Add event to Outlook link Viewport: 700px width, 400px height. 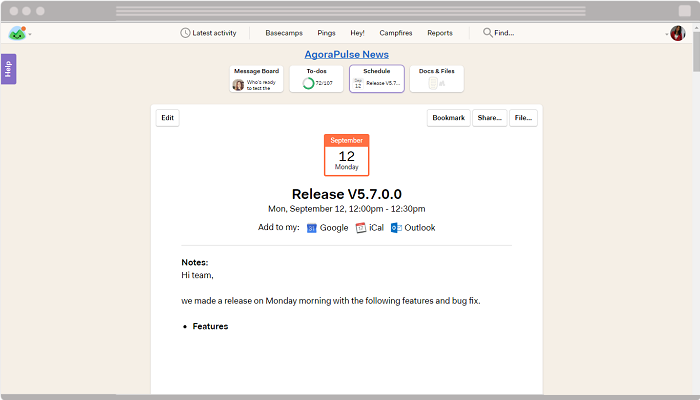point(413,228)
